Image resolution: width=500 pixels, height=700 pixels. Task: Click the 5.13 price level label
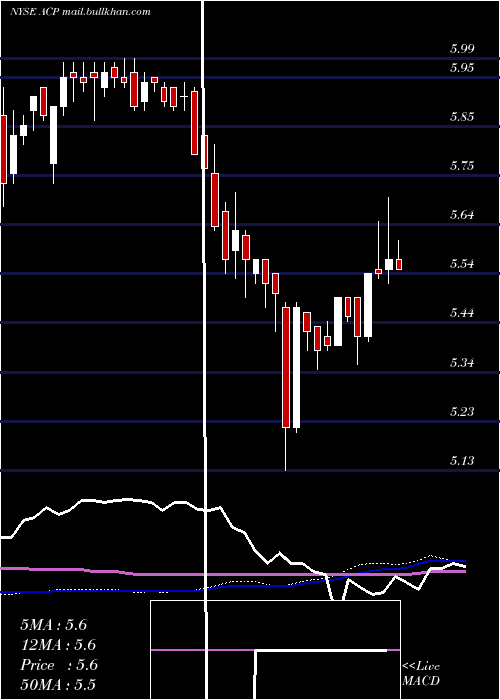(462, 460)
